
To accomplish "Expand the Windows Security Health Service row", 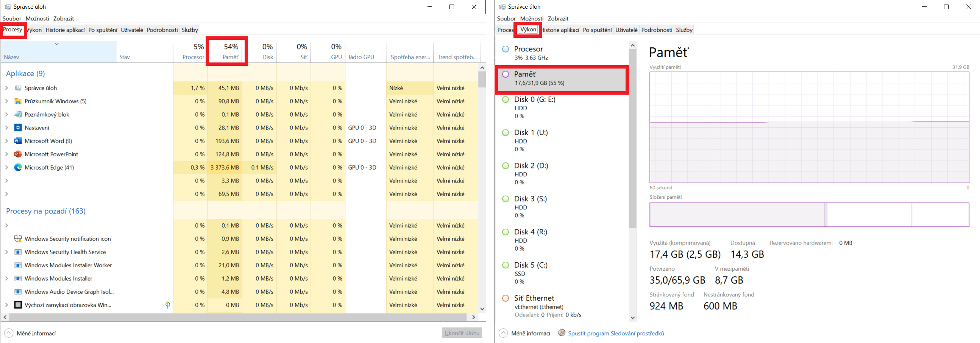I will pyautogui.click(x=6, y=252).
